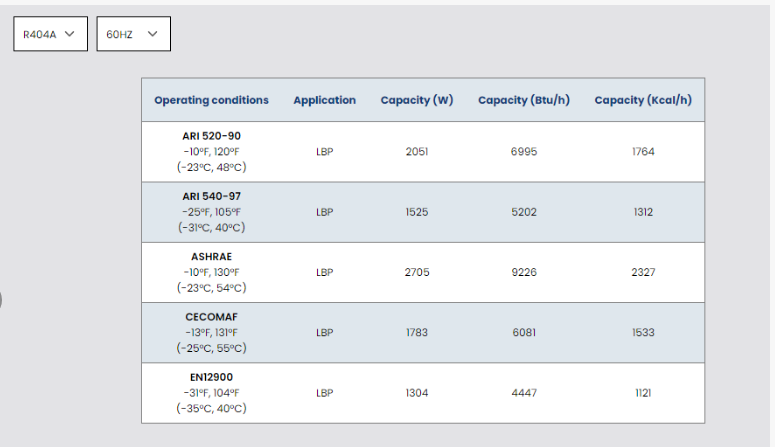This screenshot has height=447, width=775.
Task: Click LBP in the ARI 540-97 row
Action: point(325,212)
